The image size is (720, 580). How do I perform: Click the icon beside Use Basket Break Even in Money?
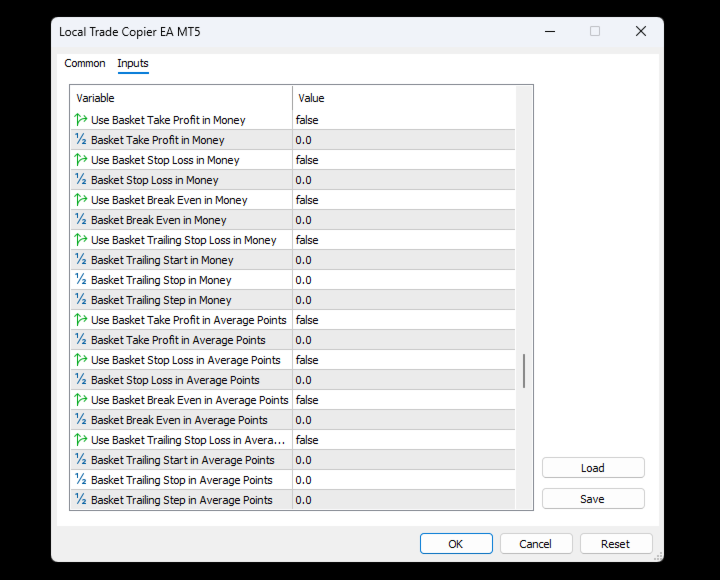point(81,200)
